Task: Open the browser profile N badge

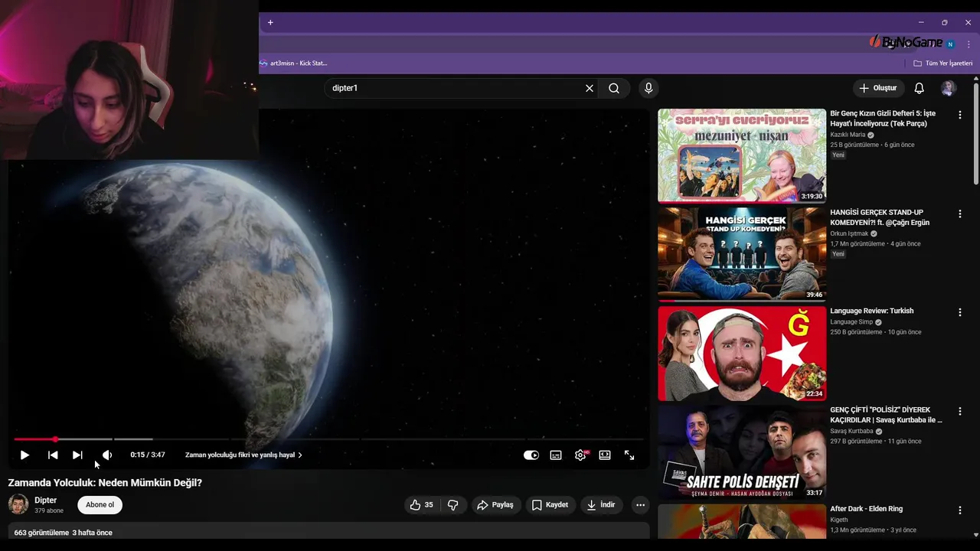Action: coord(950,44)
